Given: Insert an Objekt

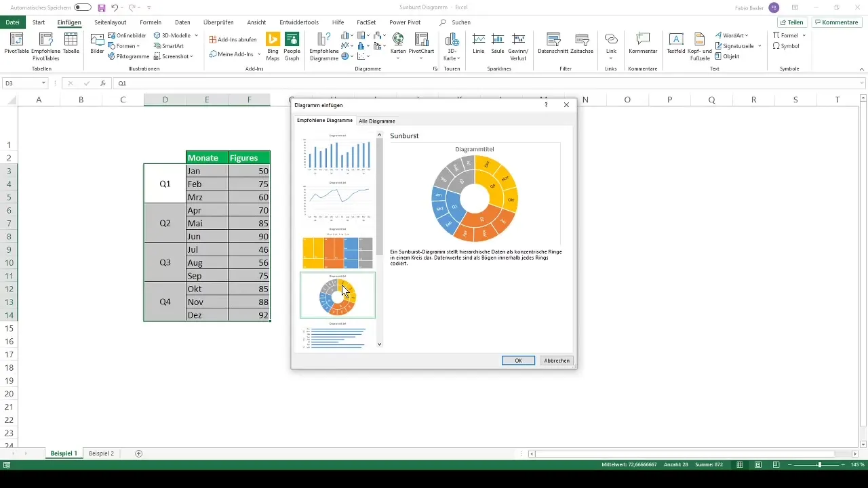Looking at the screenshot, I should [x=727, y=56].
